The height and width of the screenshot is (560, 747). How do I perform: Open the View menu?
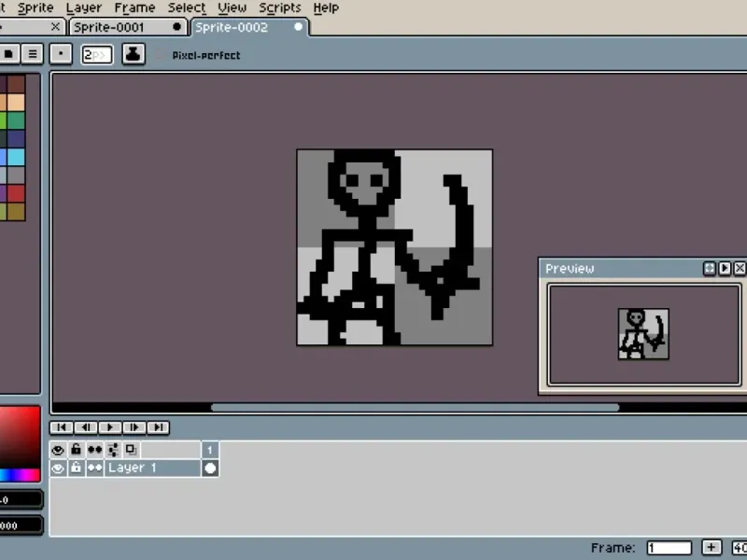tap(232, 7)
